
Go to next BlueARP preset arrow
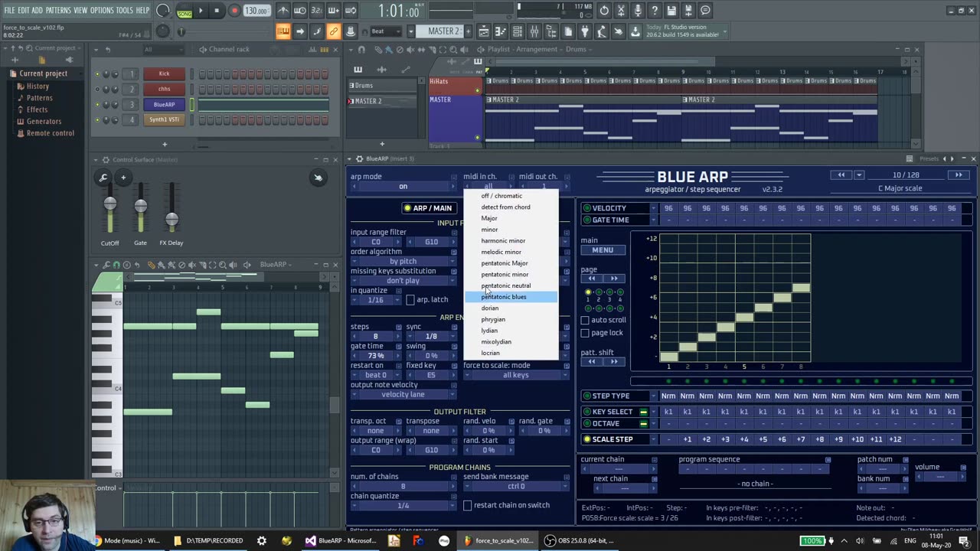[x=959, y=175]
